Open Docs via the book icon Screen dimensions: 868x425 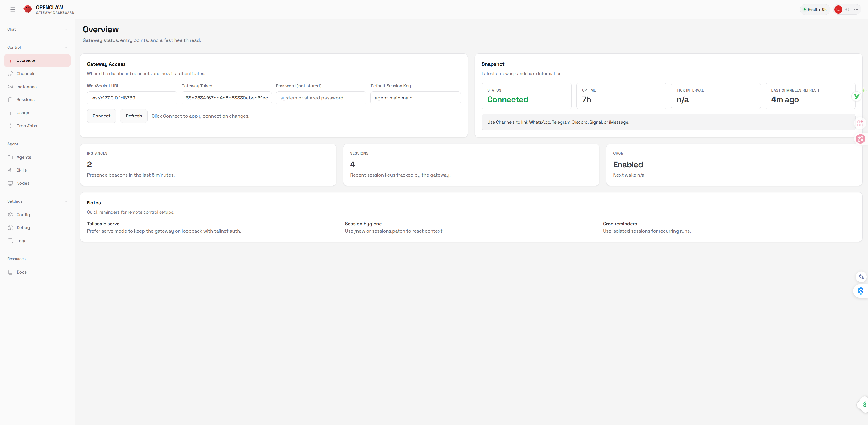[x=10, y=272]
